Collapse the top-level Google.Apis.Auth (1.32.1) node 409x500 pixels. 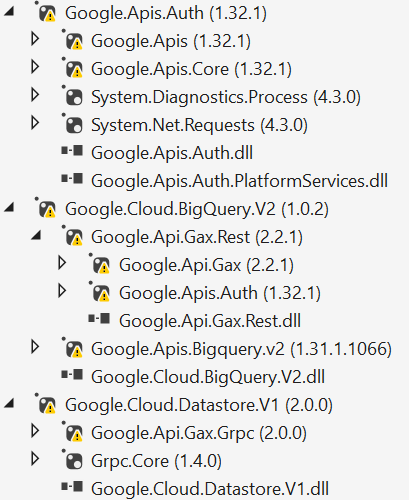pyautogui.click(x=9, y=12)
